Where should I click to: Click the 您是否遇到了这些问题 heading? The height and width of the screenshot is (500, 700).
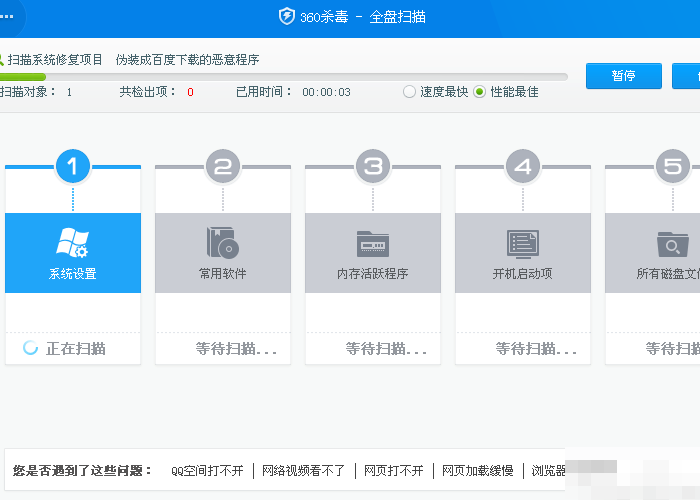click(x=83, y=471)
